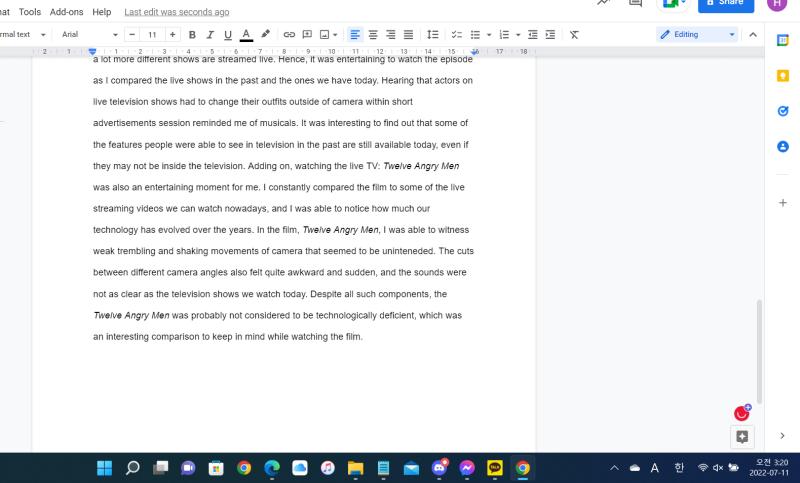Click the word 'unintended' misspelling in text

click(408, 251)
